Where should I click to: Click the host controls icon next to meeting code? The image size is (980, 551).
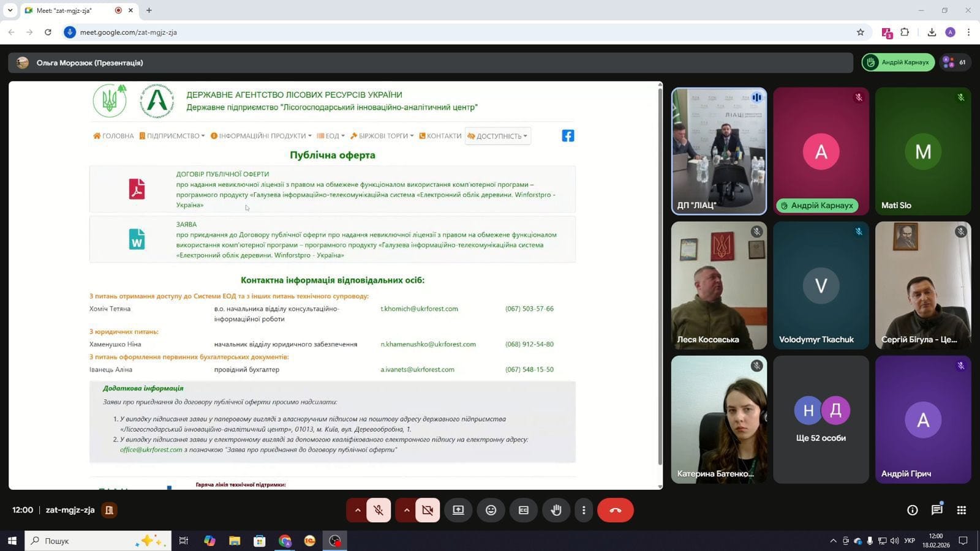click(109, 510)
